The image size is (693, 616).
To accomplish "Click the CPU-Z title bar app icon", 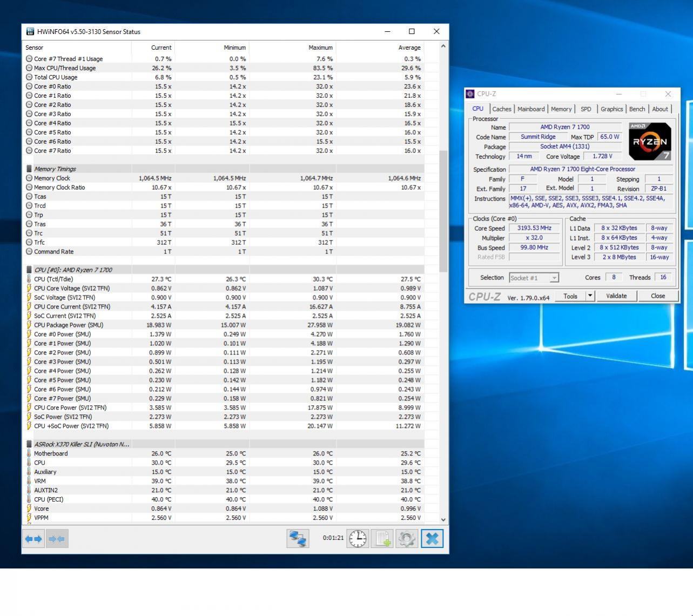I will point(470,94).
